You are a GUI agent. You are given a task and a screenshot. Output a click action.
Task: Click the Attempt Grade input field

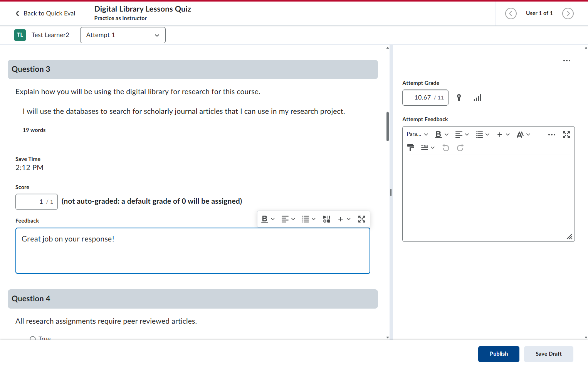(425, 98)
